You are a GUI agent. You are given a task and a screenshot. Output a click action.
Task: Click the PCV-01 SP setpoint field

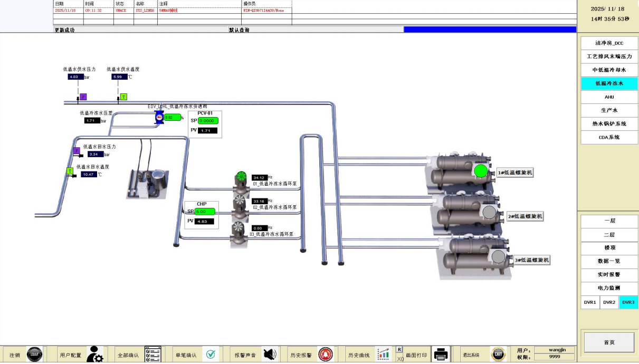click(208, 121)
